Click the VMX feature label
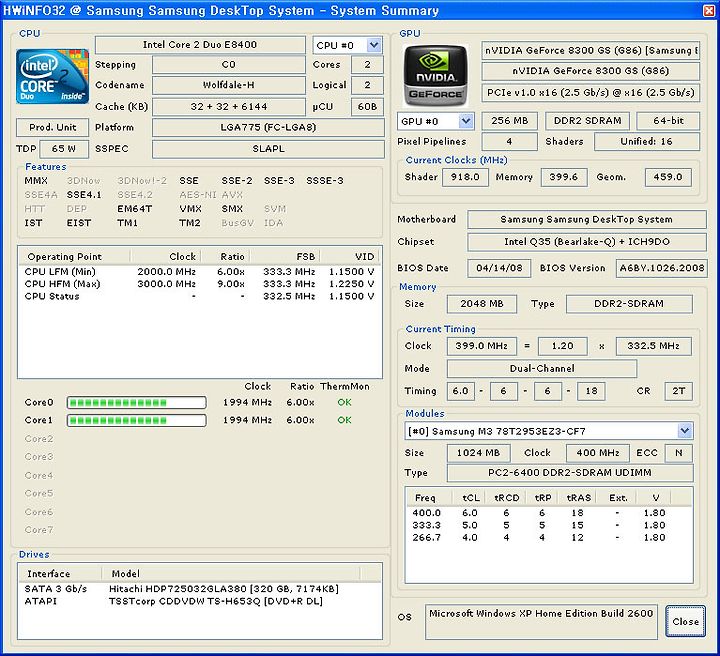 (x=191, y=208)
